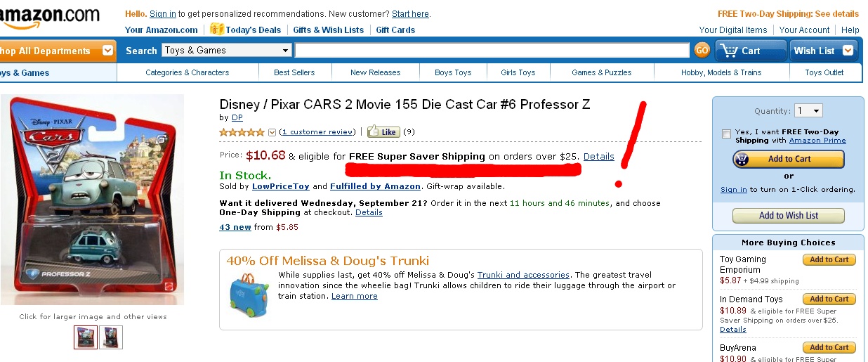Check the FREE Two-Day Shipping checkbox
This screenshot has width=868, height=362.
click(726, 134)
